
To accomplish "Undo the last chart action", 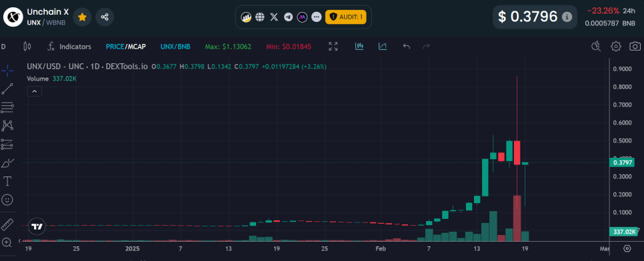I will [406, 47].
